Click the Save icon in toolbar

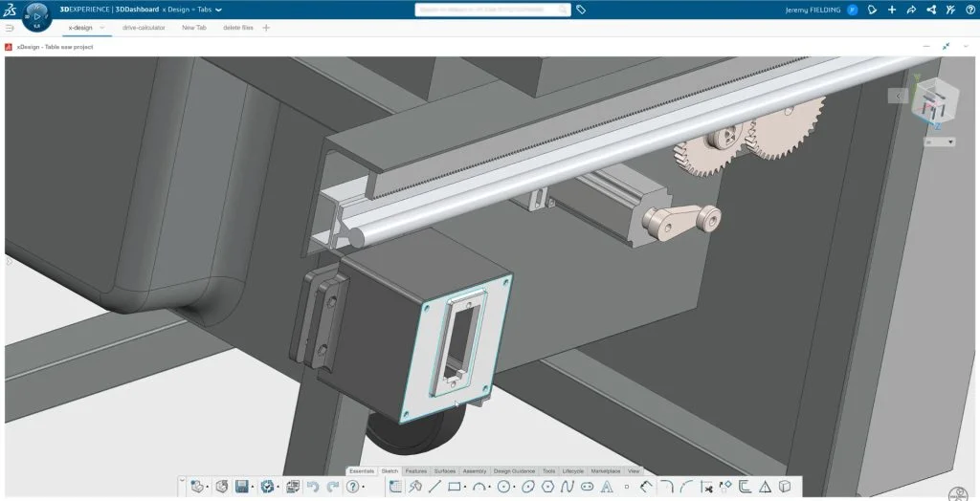(242, 487)
